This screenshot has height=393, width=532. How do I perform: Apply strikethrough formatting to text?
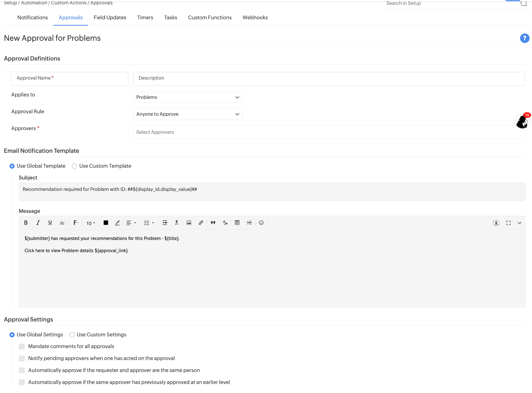point(62,223)
